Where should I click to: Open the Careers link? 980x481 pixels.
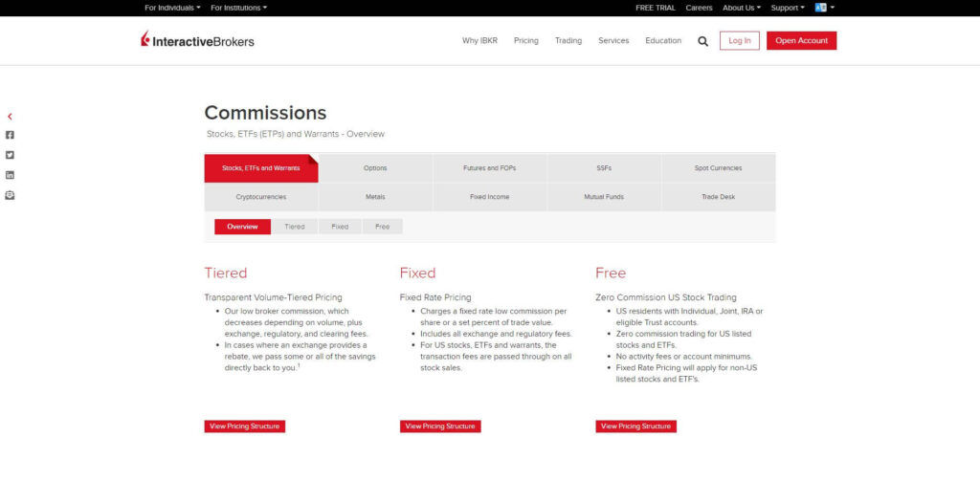(699, 8)
